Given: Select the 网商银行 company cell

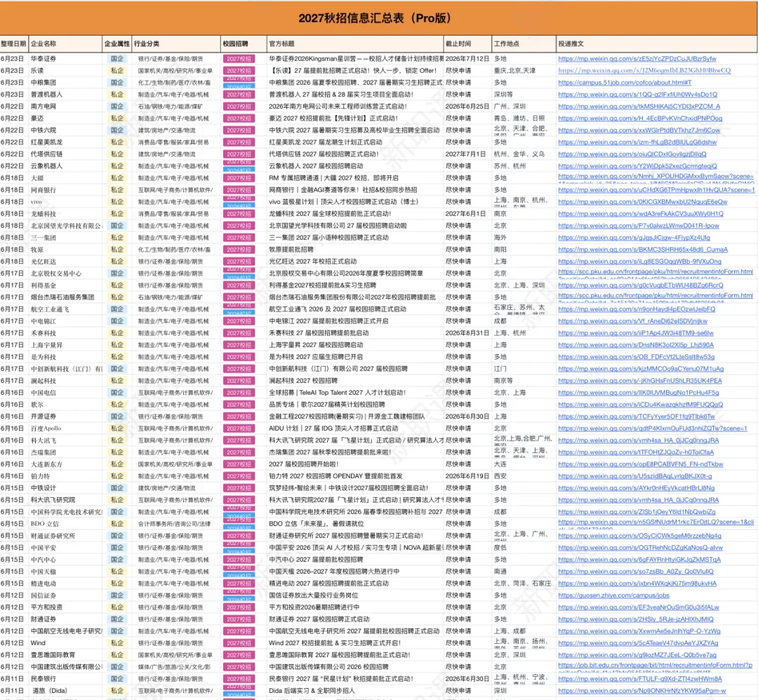Looking at the screenshot, I should pos(44,190).
